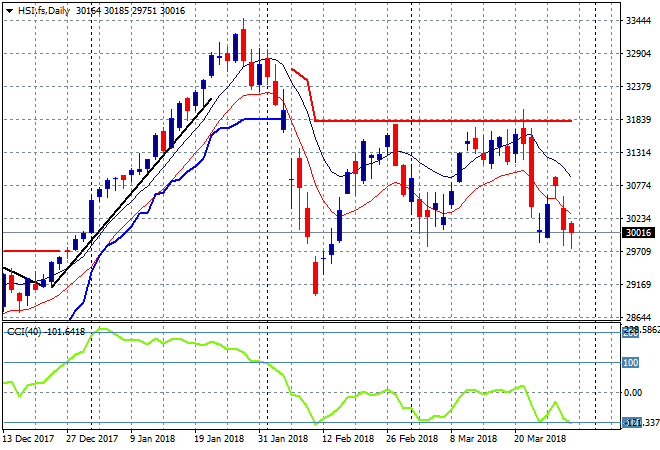660x450 pixels.
Task: Select the HSI,fs,Daily chart title text
Action: (44, 11)
